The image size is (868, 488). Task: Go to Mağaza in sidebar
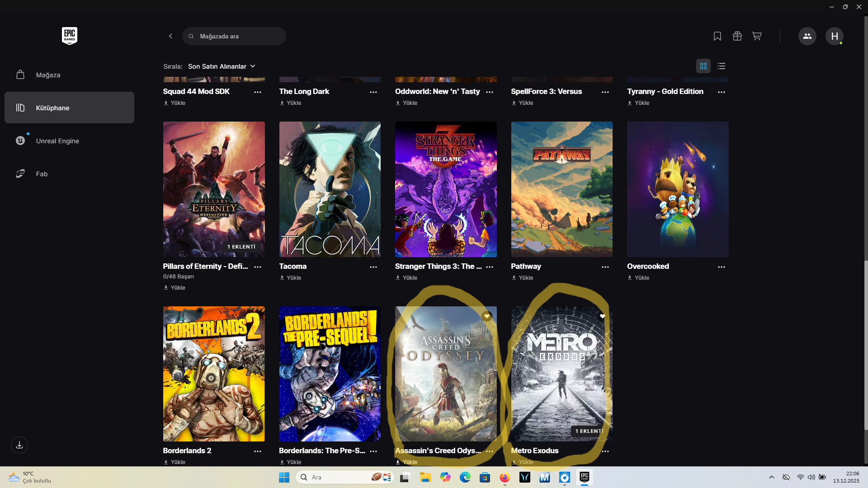pos(48,75)
